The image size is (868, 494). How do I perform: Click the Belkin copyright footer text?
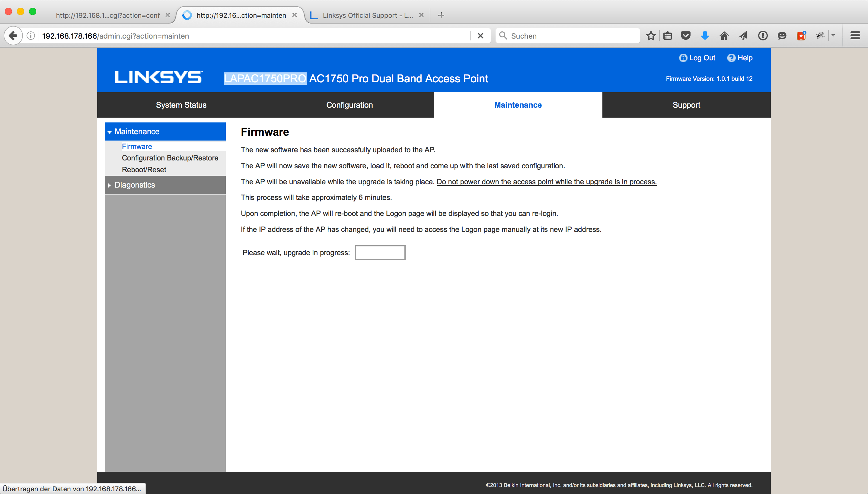[619, 485]
